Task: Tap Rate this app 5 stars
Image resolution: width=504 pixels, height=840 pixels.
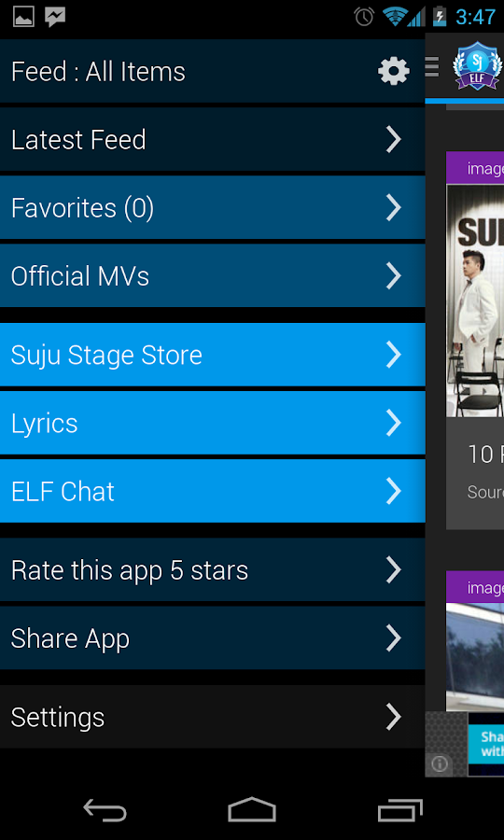Action: coord(213,570)
